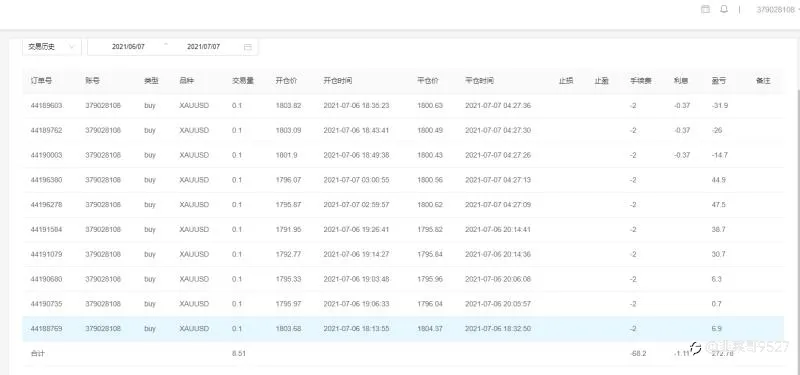Click total volume 8.51
Viewport: 800px width, 375px height.
coord(239,353)
